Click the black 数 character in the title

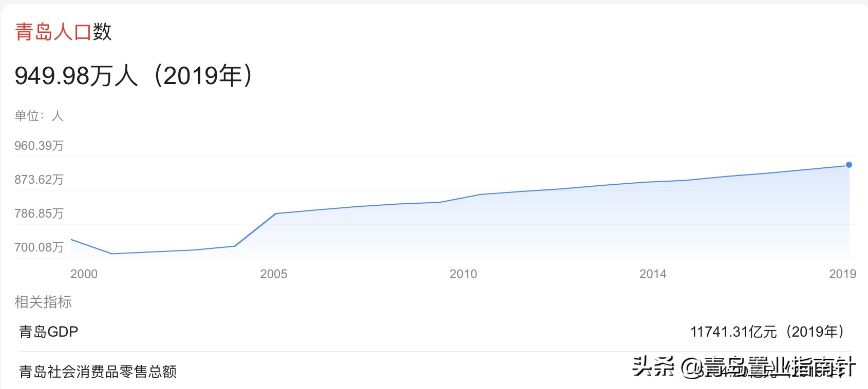coord(102,32)
